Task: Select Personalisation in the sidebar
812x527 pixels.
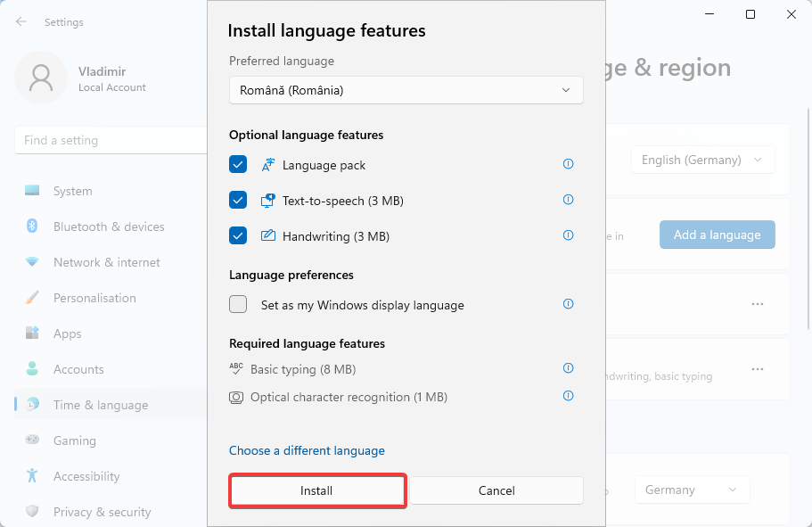Action: 94,298
